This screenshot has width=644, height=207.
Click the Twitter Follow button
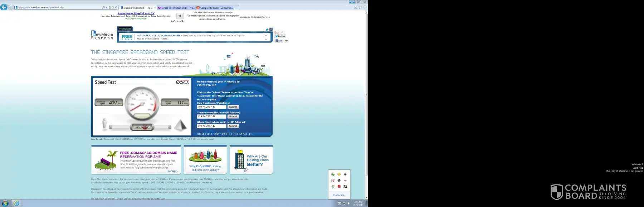click(280, 36)
